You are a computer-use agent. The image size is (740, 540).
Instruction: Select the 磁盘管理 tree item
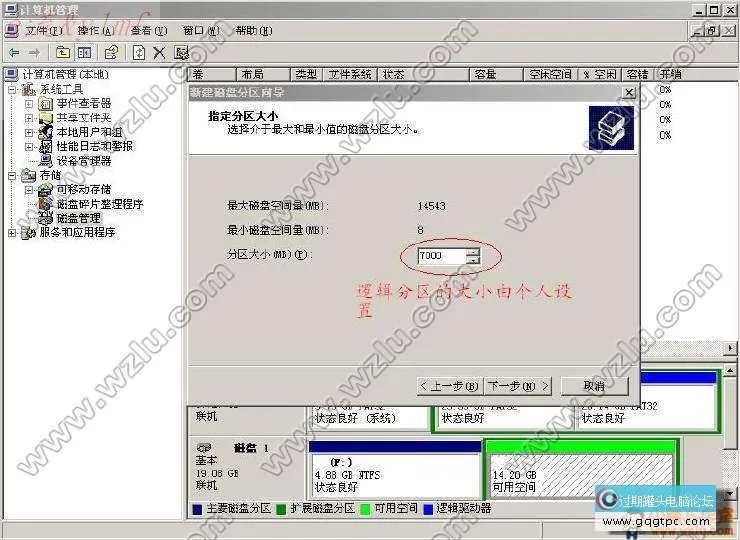click(78, 218)
